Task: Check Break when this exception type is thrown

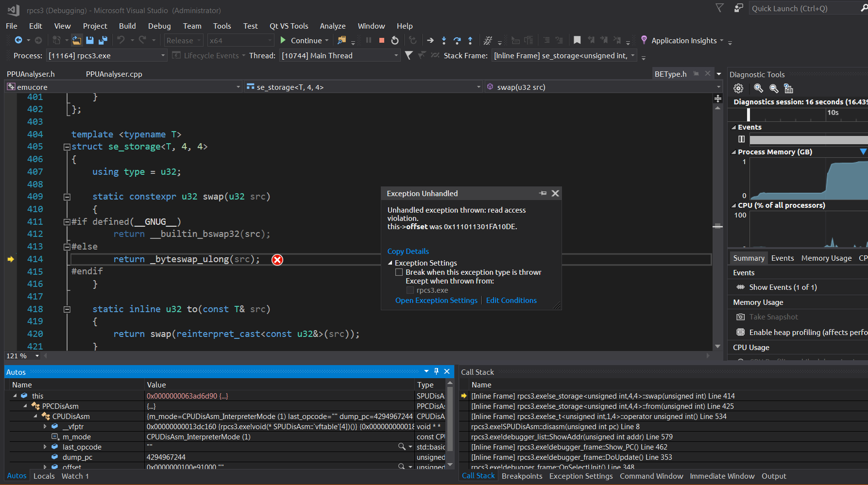Action: coord(399,272)
